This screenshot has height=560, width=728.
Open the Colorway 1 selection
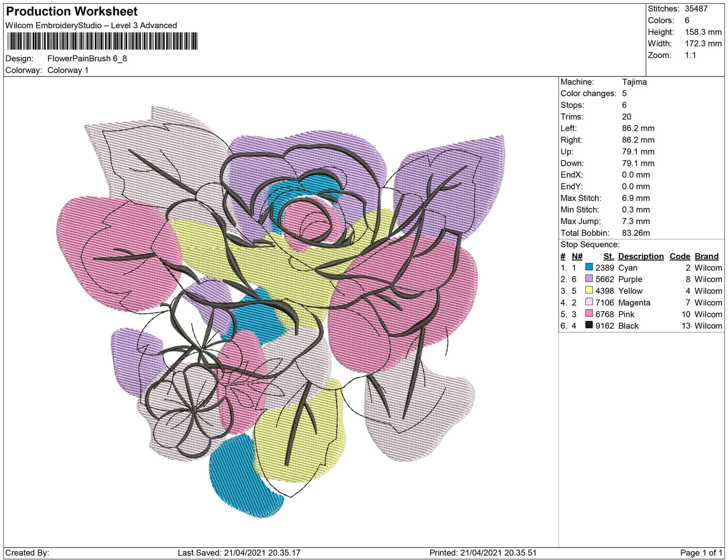click(x=68, y=71)
